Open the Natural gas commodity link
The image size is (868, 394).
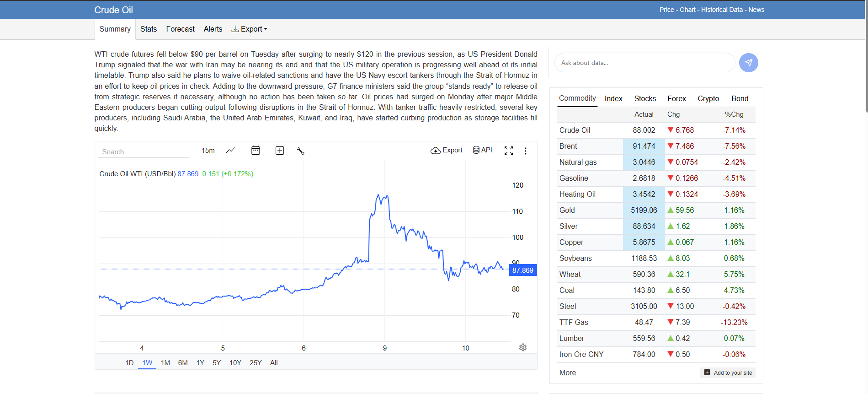pos(578,162)
